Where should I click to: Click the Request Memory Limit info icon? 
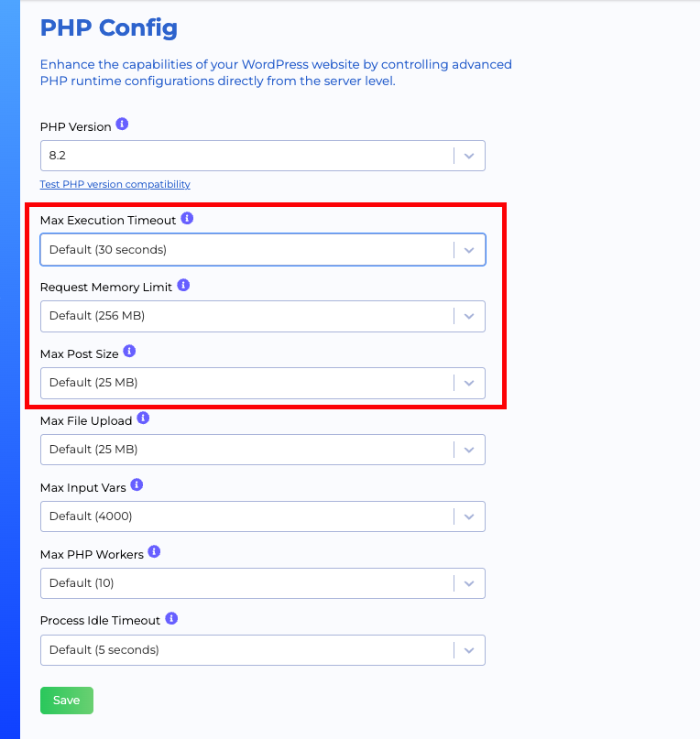(181, 285)
